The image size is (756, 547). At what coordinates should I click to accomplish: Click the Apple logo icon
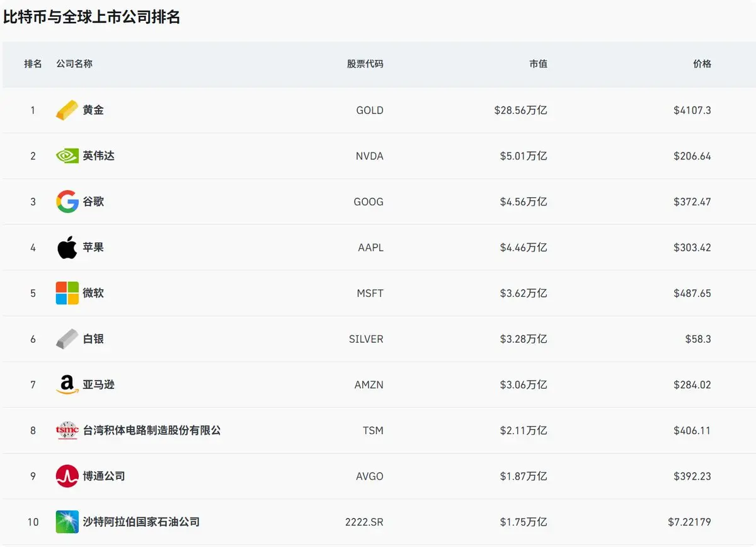coord(67,247)
